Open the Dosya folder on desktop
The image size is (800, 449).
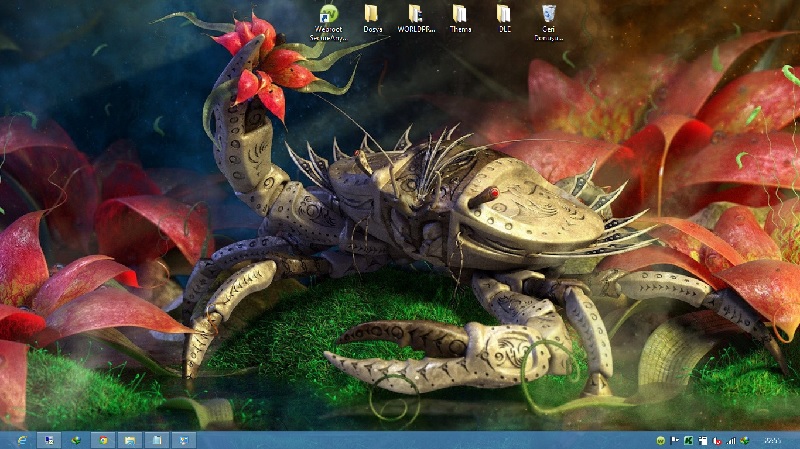372,16
